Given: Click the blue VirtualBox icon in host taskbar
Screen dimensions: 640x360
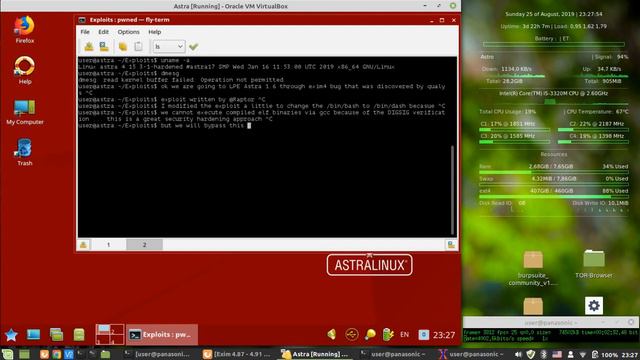Looking at the screenshot, I should tap(69, 354).
